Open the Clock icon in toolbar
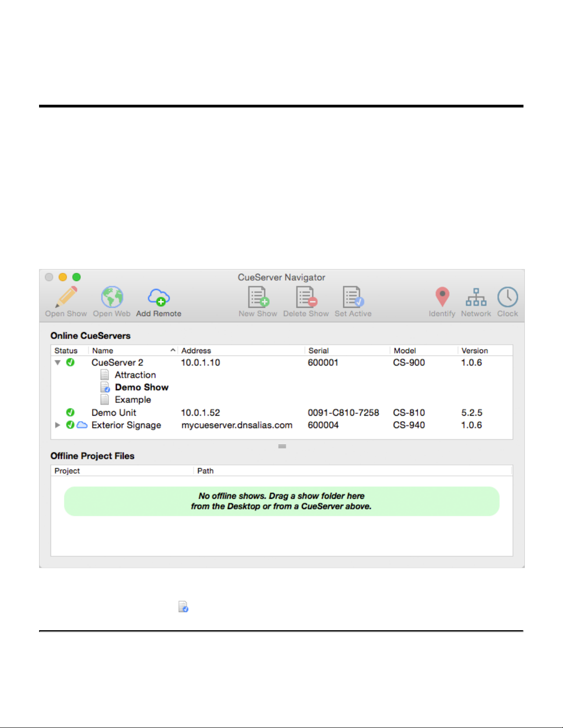This screenshot has height=728, width=563. click(507, 297)
